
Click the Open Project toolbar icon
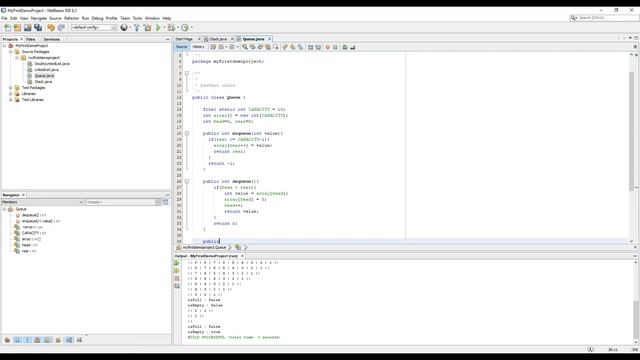28,27
